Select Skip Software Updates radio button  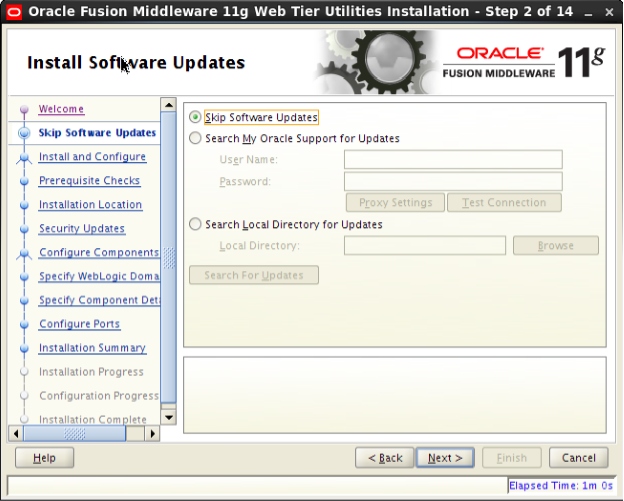[x=195, y=117]
